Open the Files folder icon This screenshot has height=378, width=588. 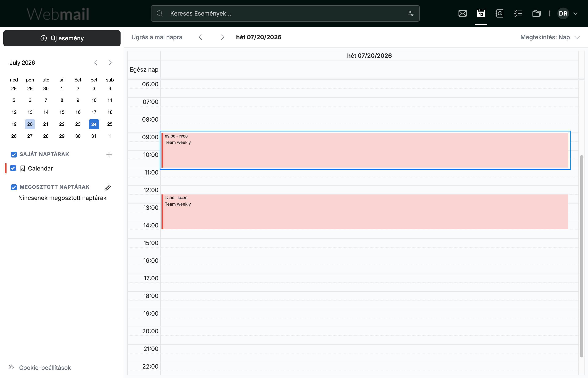tap(537, 13)
